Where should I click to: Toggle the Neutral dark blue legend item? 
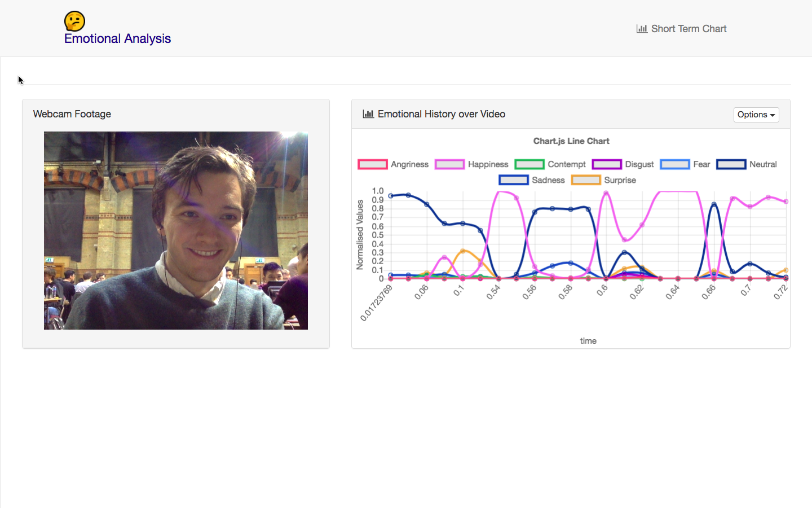click(x=747, y=164)
